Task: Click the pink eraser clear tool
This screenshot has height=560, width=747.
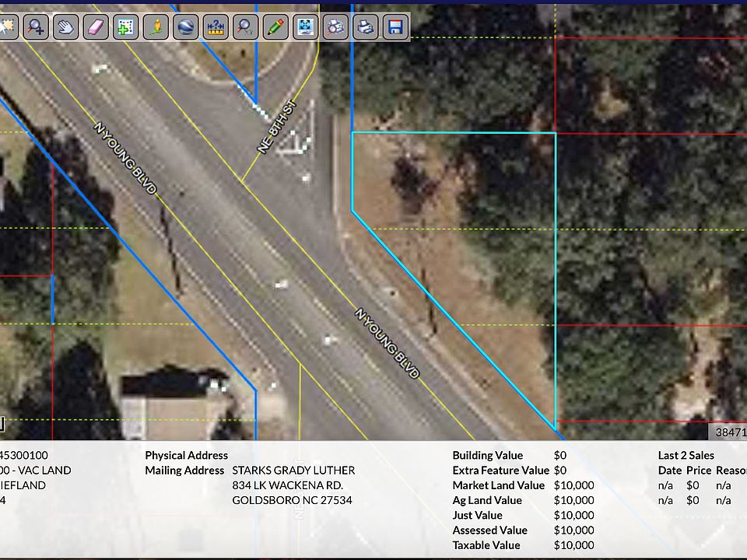Action: 95,27
